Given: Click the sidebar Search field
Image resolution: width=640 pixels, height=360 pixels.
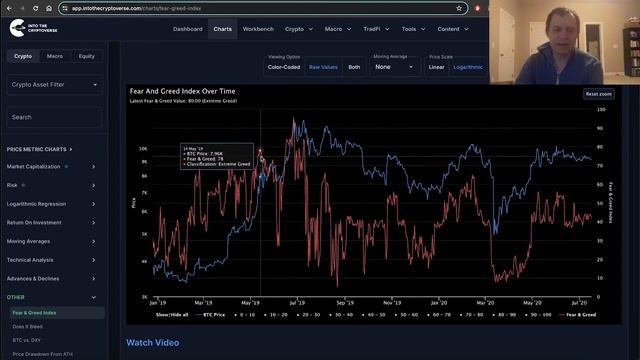Looking at the screenshot, I should (54, 117).
